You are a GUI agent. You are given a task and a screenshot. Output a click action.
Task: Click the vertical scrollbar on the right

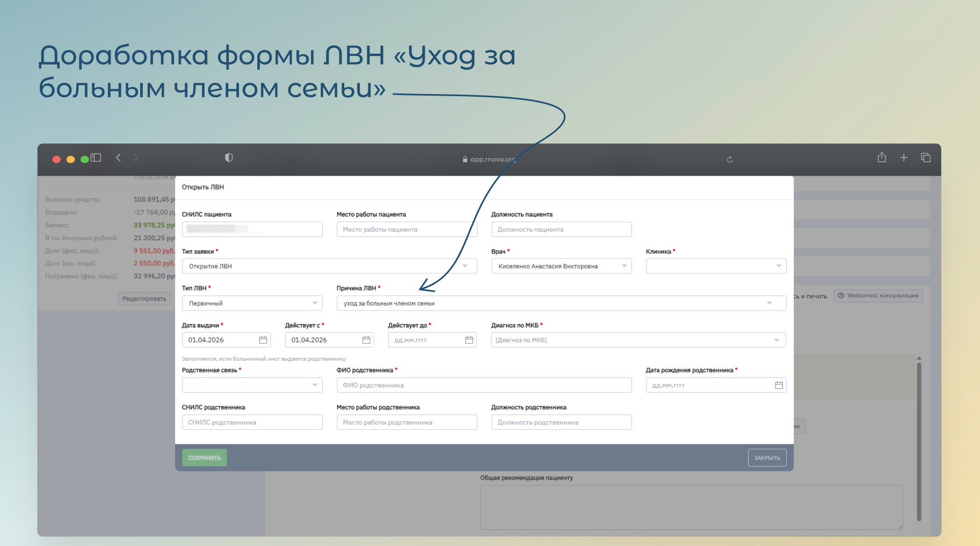[919, 441]
